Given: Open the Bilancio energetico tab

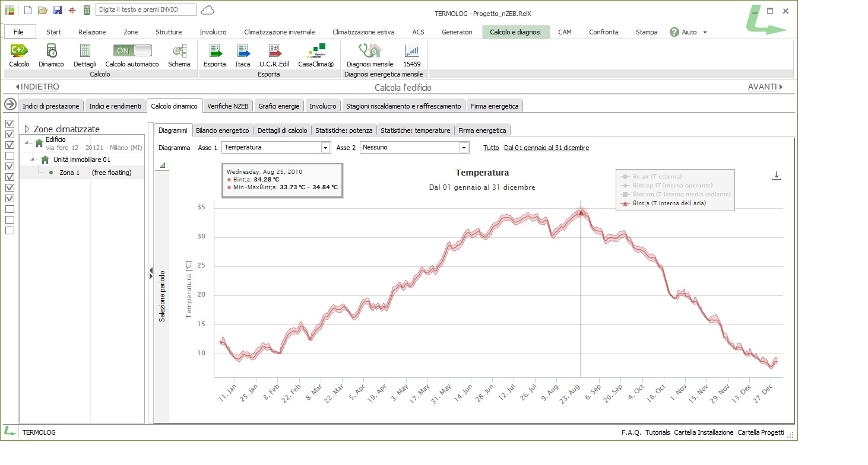Looking at the screenshot, I should pyautogui.click(x=223, y=130).
